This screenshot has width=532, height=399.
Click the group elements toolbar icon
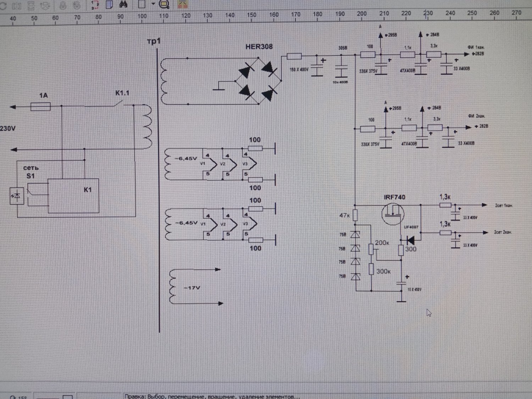pos(17,5)
